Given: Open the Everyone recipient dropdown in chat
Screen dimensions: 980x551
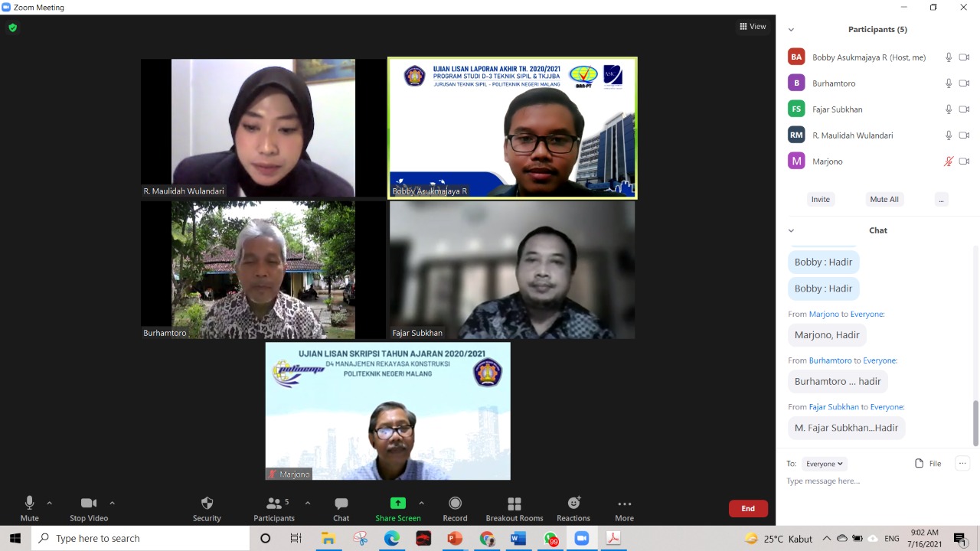Looking at the screenshot, I should point(824,464).
